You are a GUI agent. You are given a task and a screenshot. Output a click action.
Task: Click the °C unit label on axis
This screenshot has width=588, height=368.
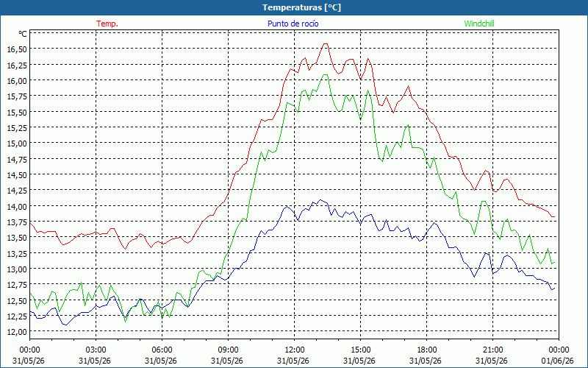coord(23,34)
